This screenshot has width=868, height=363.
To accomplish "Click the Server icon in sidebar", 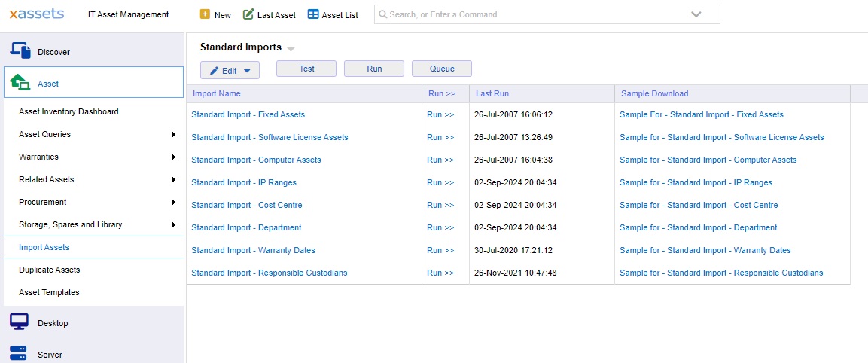I will point(19,352).
